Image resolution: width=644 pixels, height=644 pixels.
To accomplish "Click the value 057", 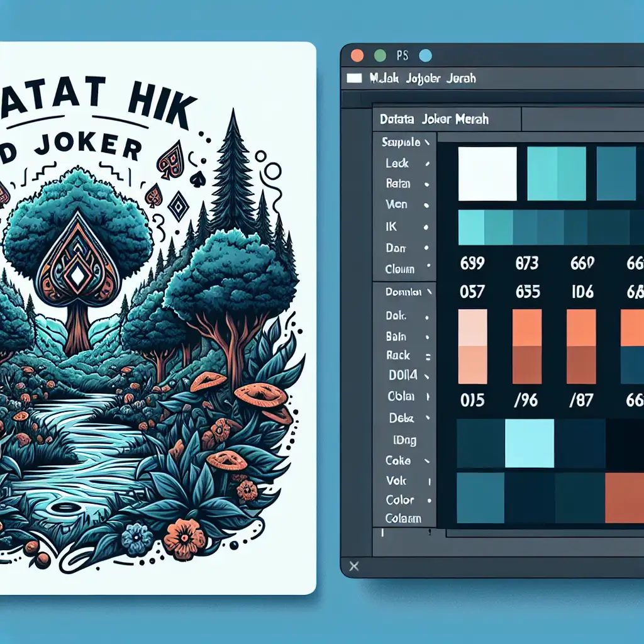I will click(472, 292).
